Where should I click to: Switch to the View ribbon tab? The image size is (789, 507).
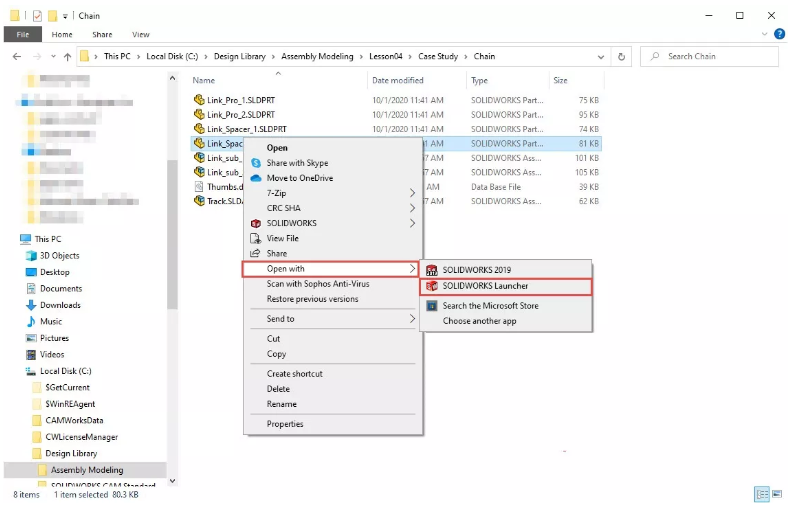coord(141,34)
